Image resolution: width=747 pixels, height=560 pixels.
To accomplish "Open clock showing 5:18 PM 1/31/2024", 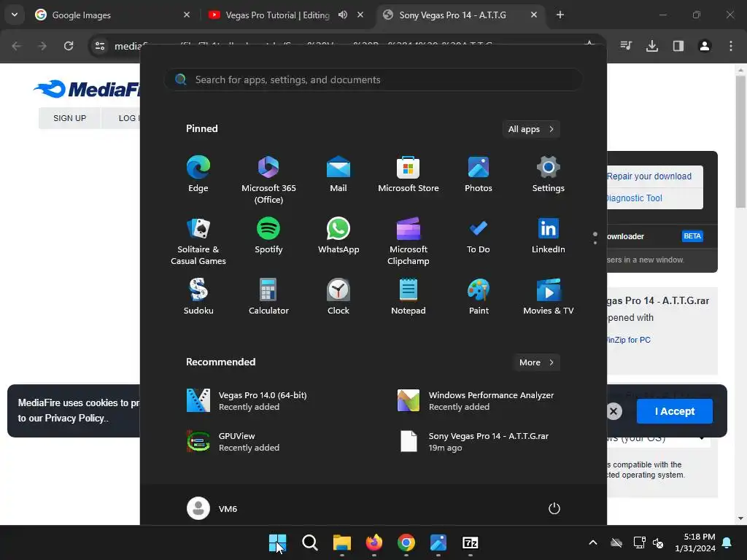I will click(695, 542).
